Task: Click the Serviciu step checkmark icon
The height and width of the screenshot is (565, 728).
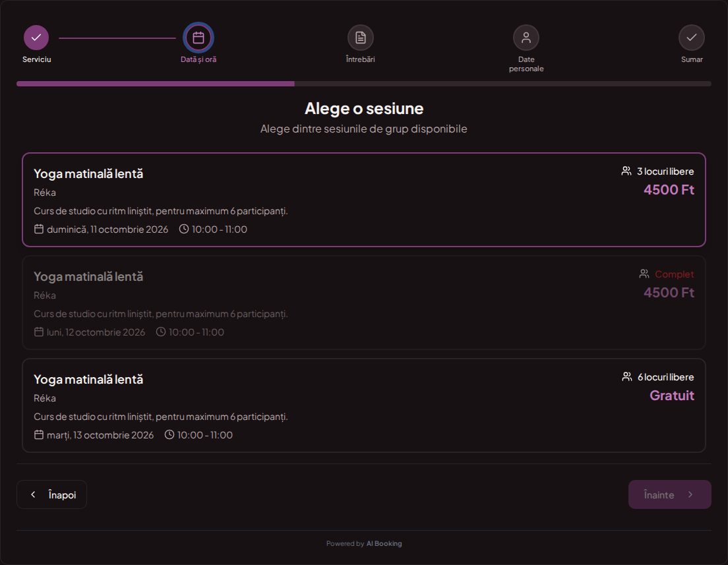Action: (36, 38)
